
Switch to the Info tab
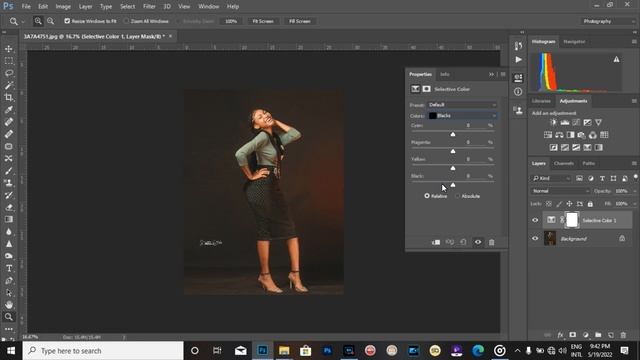(444, 74)
